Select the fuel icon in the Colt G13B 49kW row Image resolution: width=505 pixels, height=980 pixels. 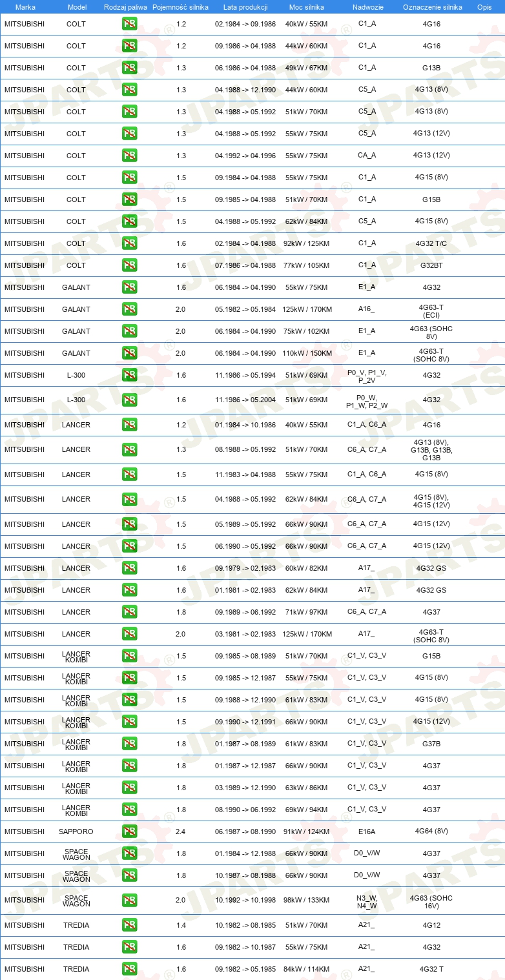[129, 68]
